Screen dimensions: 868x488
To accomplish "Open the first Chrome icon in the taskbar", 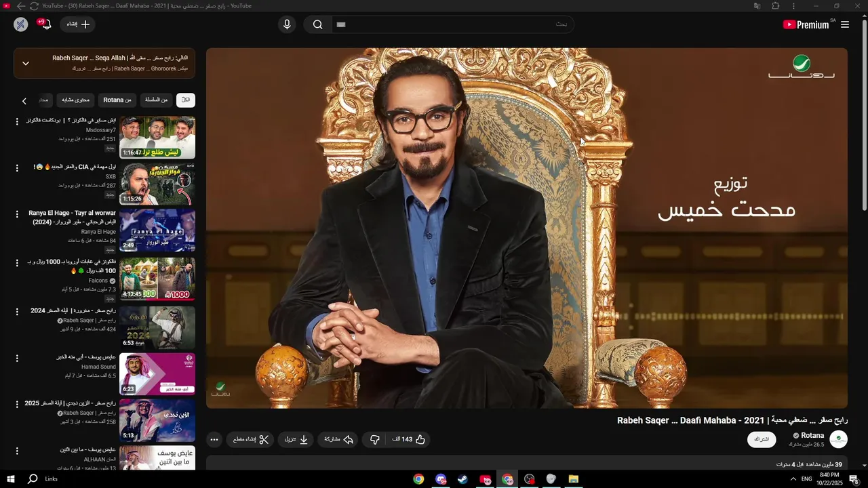I will (419, 479).
